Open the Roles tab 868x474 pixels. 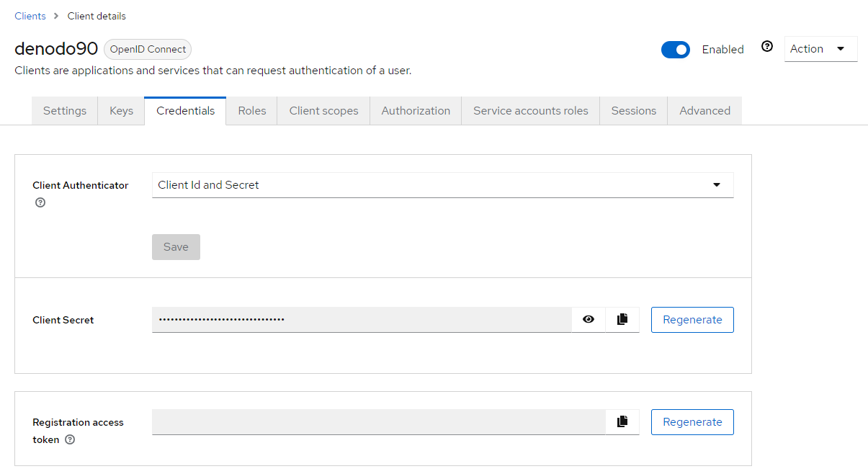[252, 111]
